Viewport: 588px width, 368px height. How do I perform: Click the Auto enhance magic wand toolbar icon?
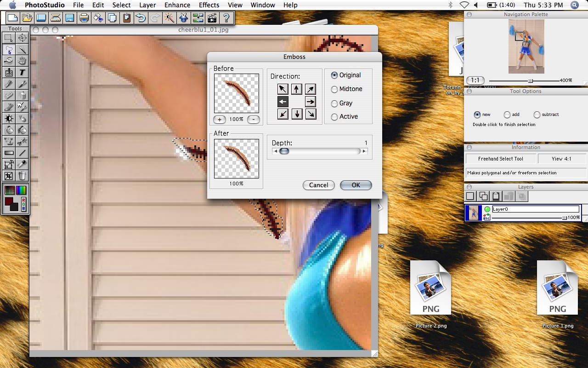[169, 18]
